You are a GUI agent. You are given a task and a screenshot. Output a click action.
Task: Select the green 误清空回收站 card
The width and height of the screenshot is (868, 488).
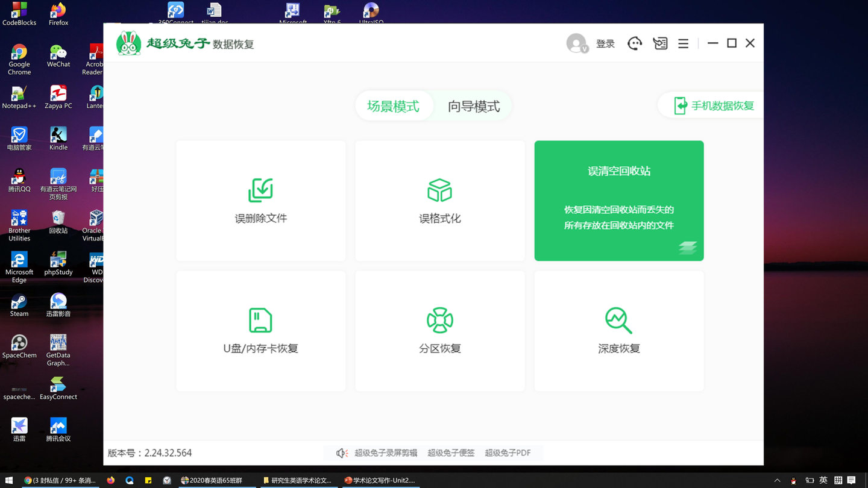619,201
